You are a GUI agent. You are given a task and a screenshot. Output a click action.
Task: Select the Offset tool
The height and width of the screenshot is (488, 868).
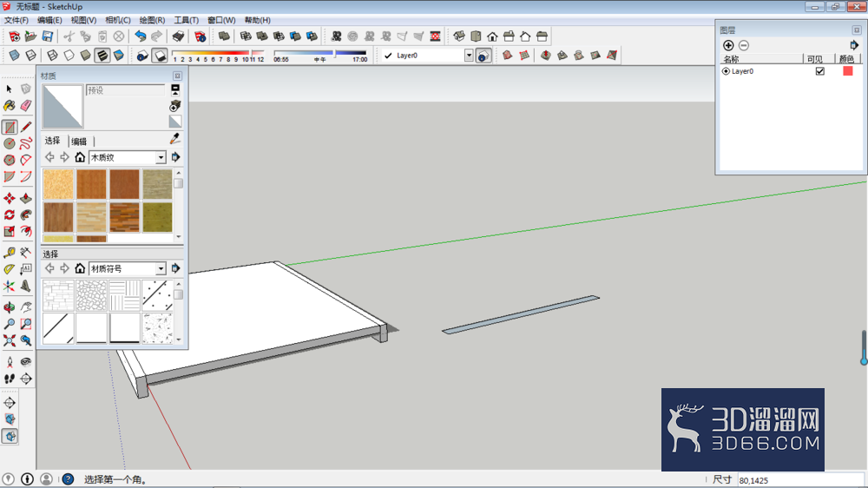(26, 232)
